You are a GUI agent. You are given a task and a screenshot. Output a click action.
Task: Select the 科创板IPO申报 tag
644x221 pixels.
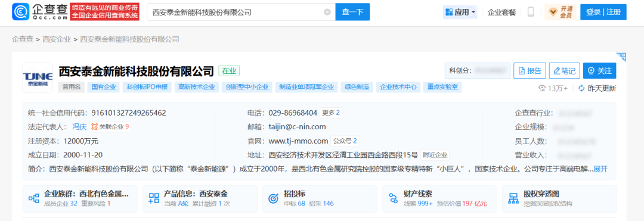point(147,87)
